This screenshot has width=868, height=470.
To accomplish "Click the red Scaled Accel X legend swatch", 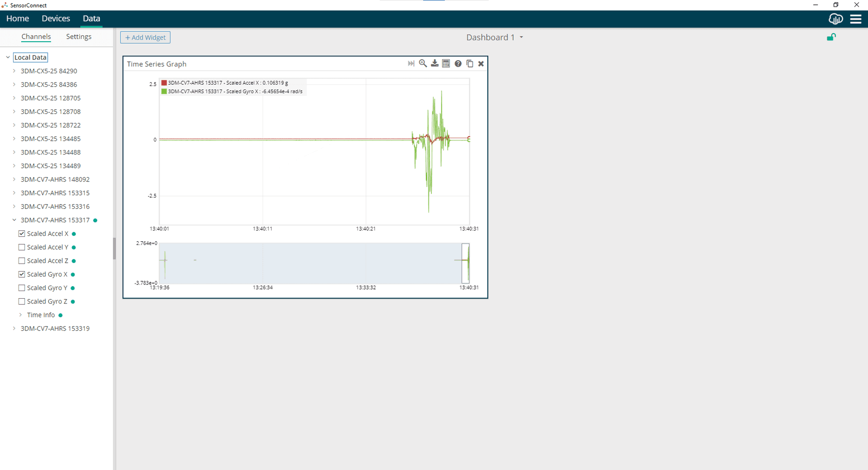I will click(x=164, y=83).
